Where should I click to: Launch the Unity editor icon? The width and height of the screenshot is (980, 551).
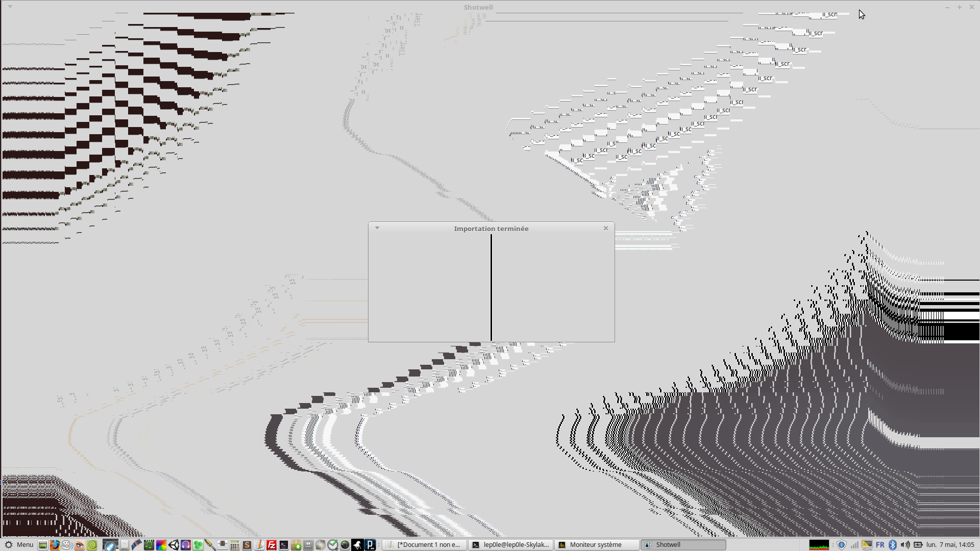coord(174,545)
